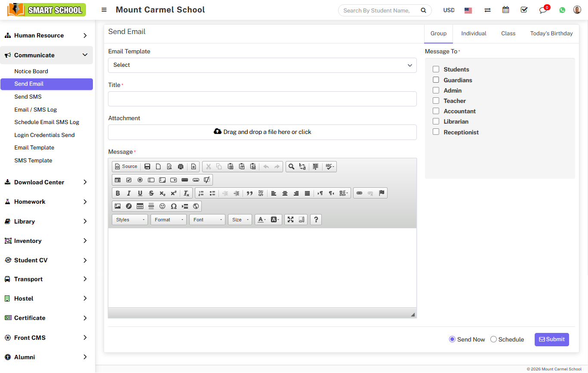Image resolution: width=588 pixels, height=373 pixels.
Task: Open the Today's Birthday tab
Action: (x=551, y=34)
